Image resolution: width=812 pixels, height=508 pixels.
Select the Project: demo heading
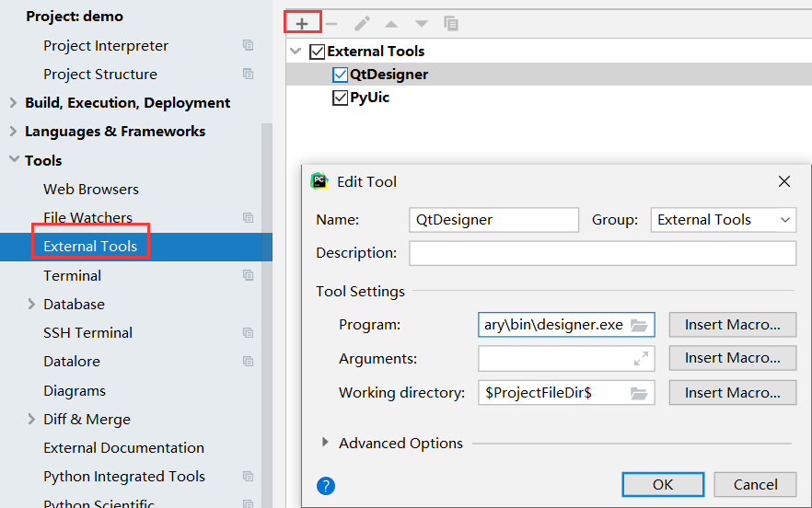pos(75,17)
